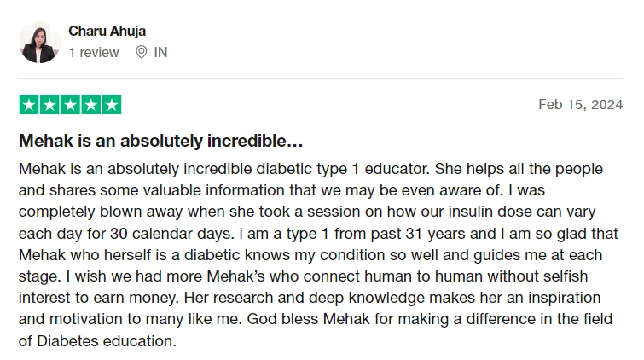Click the location pin icon

pos(142,52)
